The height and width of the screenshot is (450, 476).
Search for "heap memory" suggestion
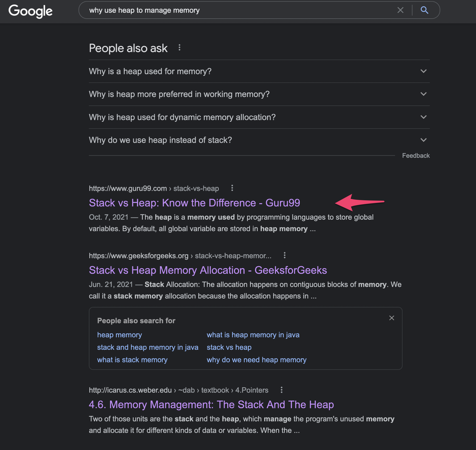(x=120, y=335)
